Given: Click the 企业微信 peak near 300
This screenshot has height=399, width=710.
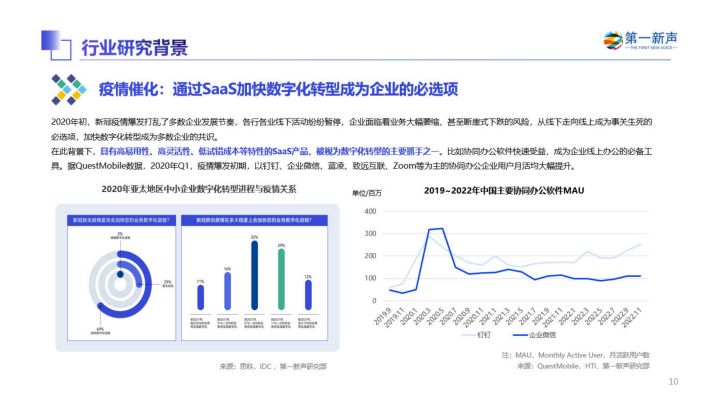Looking at the screenshot, I should click(436, 229).
